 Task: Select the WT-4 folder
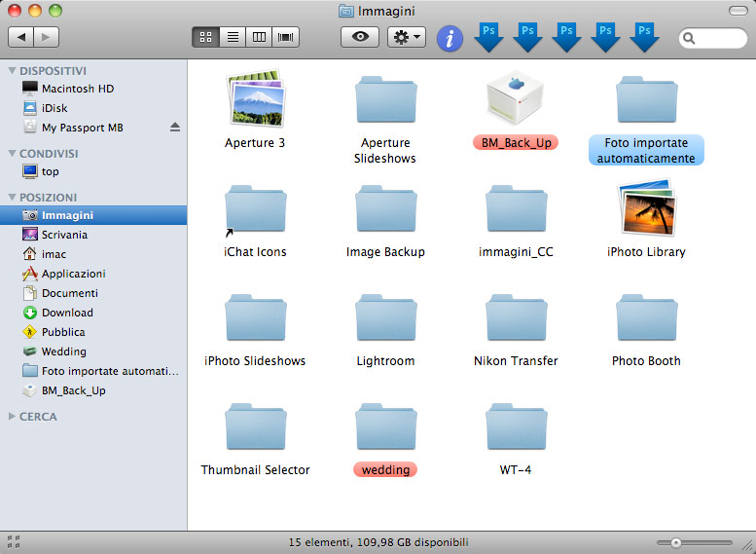tap(516, 427)
